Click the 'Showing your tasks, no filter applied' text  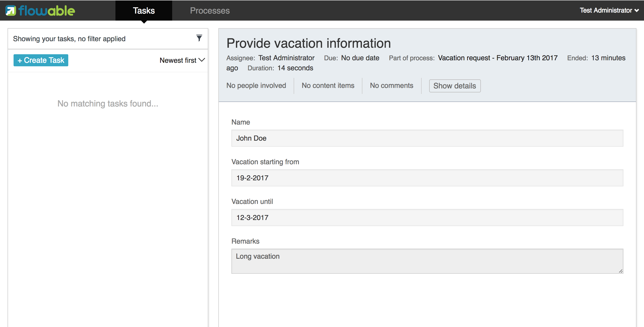tap(69, 39)
